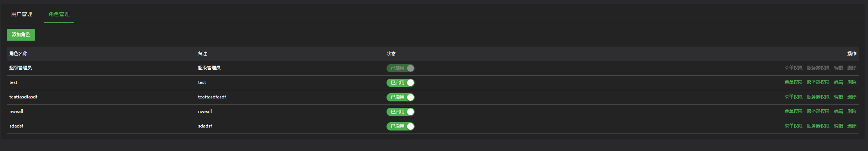The image size is (868, 151).
Task: Click 编辑 for the sdadsf role
Action: tap(838, 126)
